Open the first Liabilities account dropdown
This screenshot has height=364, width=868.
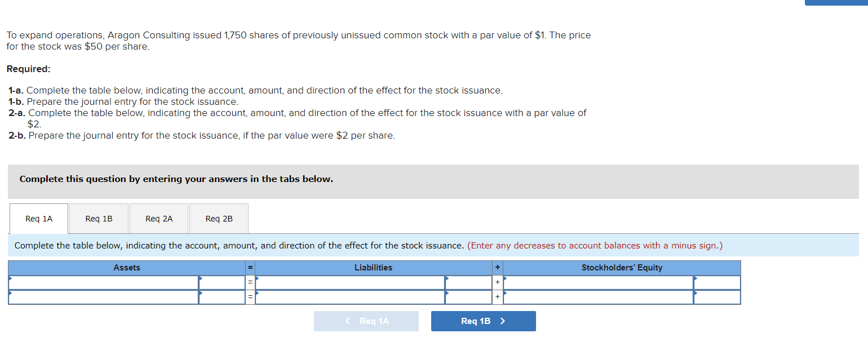(x=349, y=282)
